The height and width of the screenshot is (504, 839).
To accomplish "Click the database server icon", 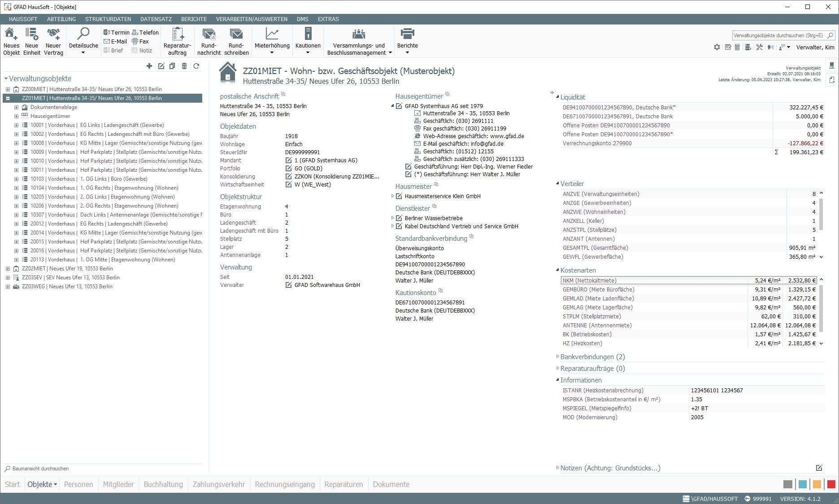I will pyautogui.click(x=748, y=47).
